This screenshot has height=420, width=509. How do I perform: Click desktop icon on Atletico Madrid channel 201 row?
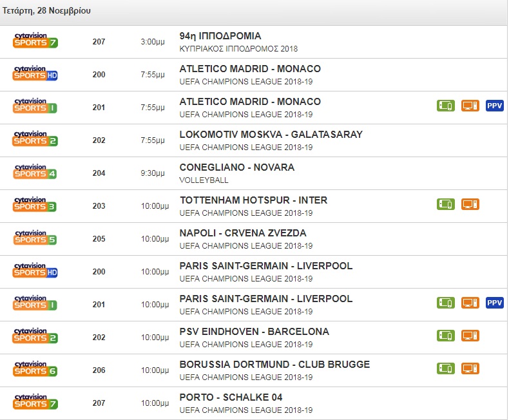click(x=470, y=106)
